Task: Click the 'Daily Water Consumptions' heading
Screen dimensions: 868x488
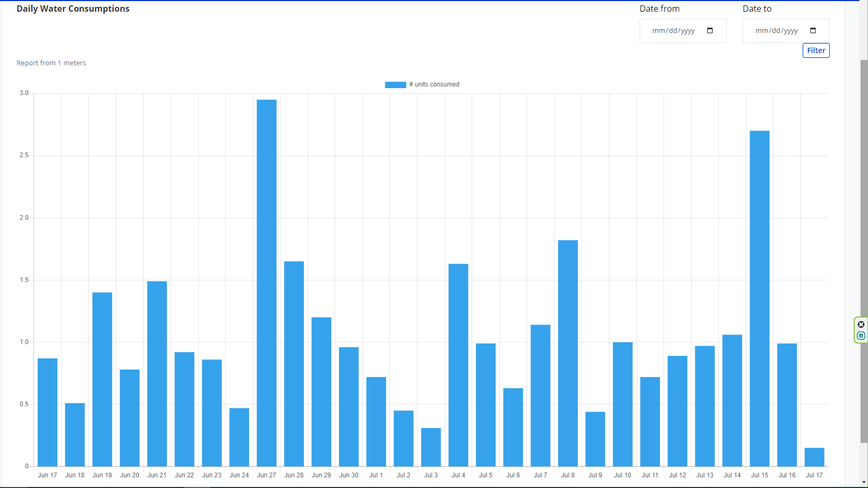Action: (73, 9)
